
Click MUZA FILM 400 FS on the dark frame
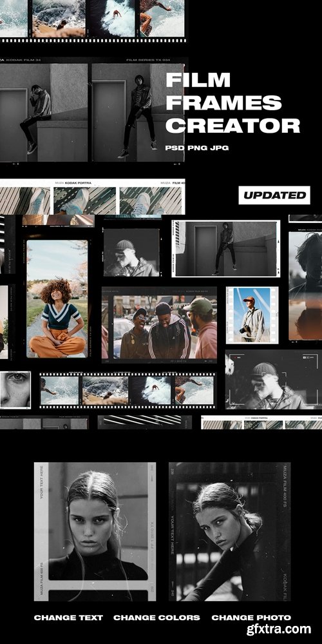(x=286, y=485)
